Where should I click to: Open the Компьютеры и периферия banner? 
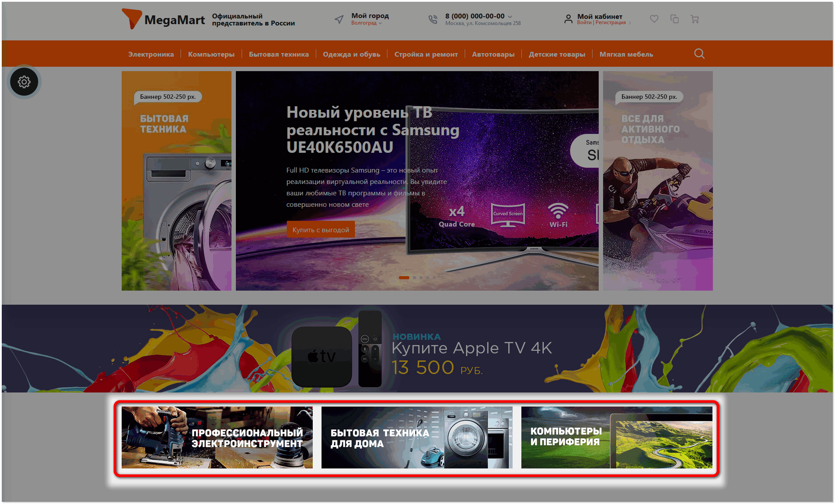tap(617, 437)
